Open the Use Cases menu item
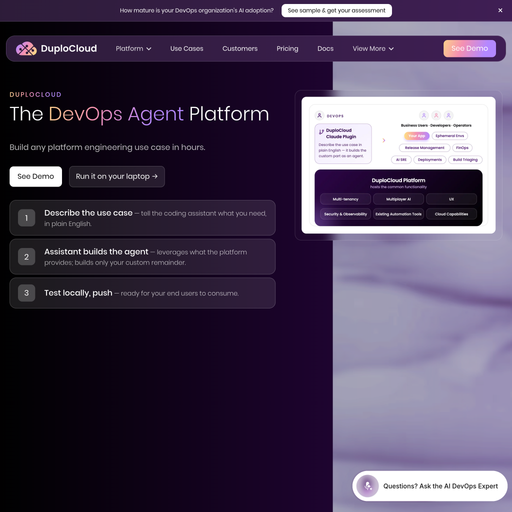Image resolution: width=512 pixels, height=512 pixels. tap(187, 49)
